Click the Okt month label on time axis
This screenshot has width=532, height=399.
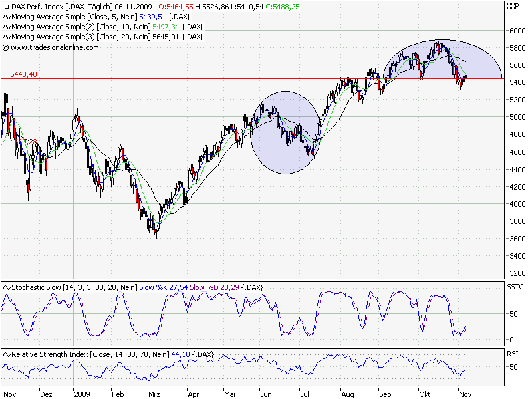pos(424,394)
